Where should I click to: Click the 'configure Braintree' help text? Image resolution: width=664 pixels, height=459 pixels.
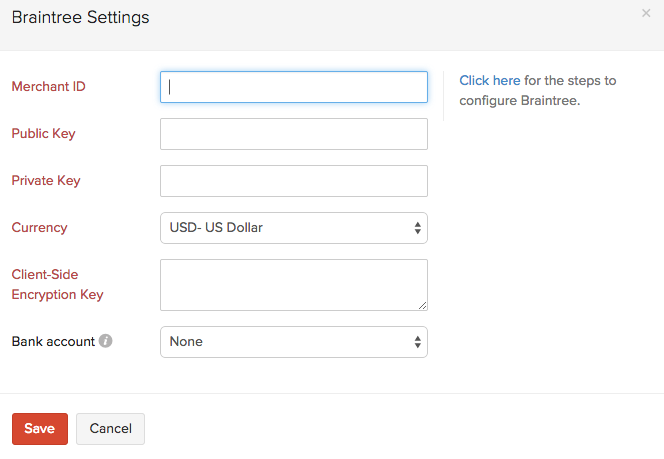520,101
